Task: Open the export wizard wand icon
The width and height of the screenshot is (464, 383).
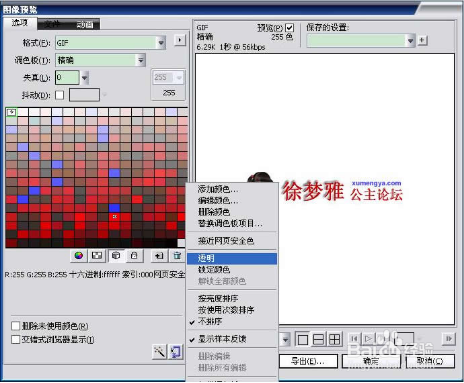Action: coord(159,352)
